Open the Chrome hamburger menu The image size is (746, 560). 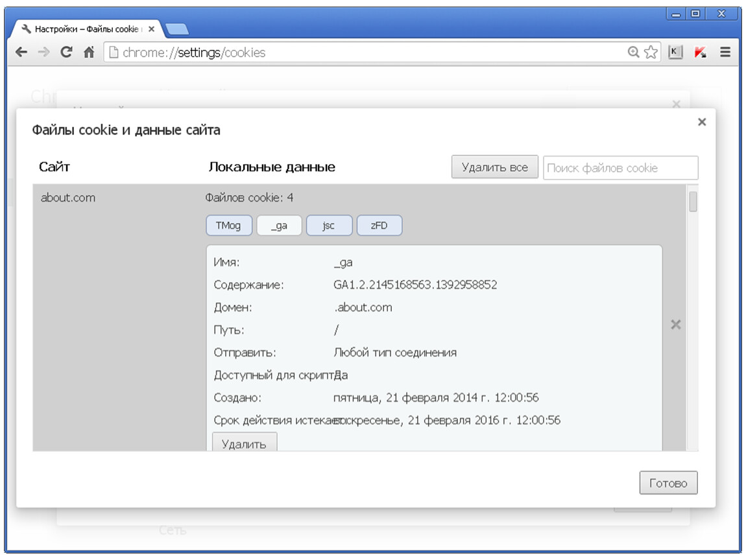[725, 52]
